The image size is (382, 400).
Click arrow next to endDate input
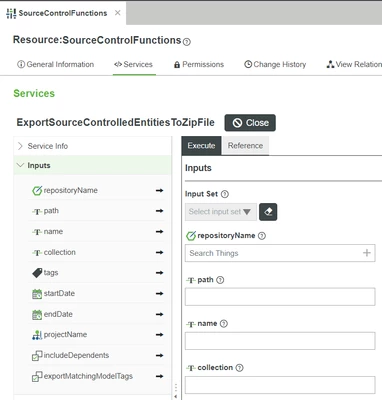tap(159, 314)
